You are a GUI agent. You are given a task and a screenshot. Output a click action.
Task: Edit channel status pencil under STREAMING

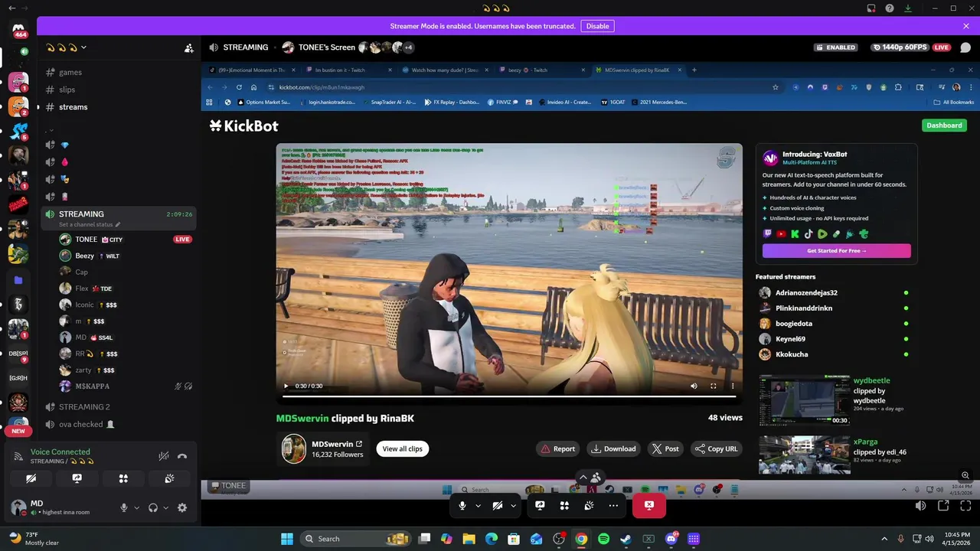118,225
